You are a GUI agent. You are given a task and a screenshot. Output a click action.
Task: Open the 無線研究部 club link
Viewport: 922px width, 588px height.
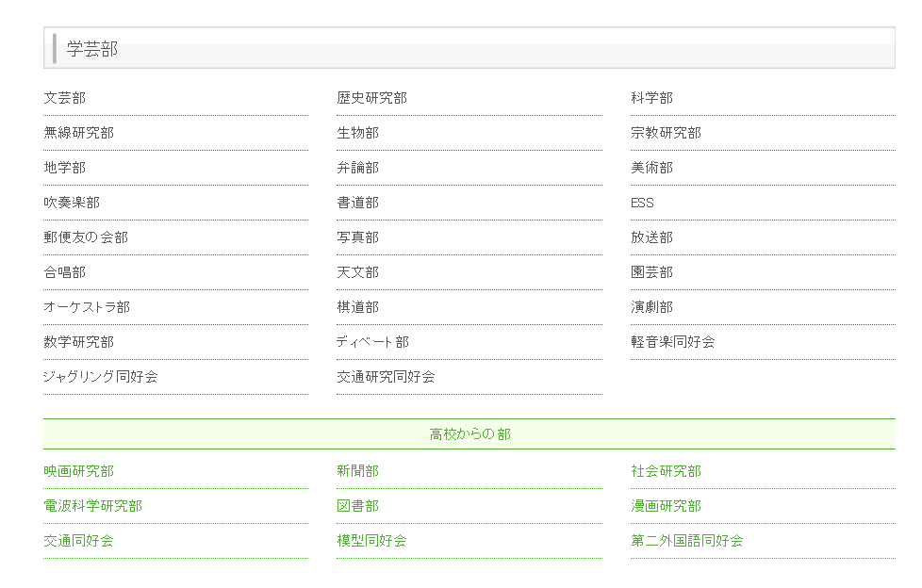79,133
